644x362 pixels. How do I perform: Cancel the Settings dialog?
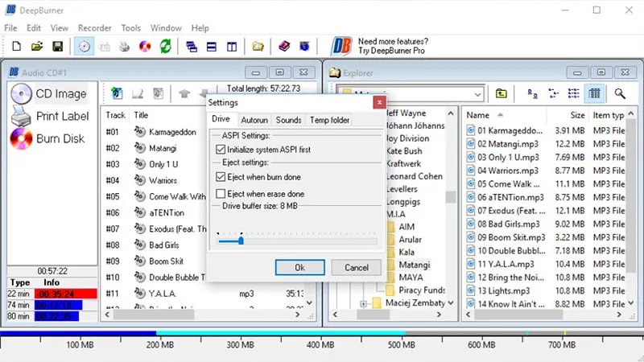pos(357,267)
